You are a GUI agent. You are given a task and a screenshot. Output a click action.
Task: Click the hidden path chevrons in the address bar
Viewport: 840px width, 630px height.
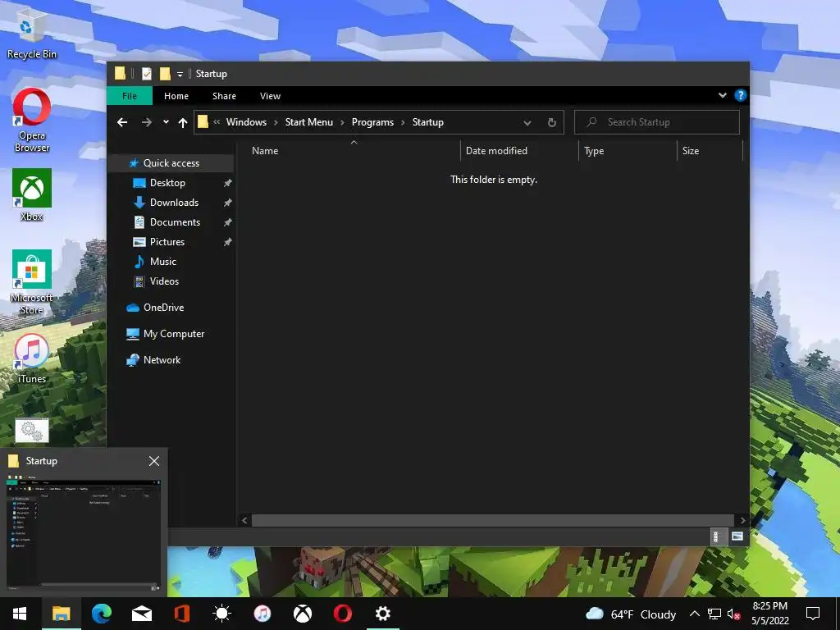(217, 122)
